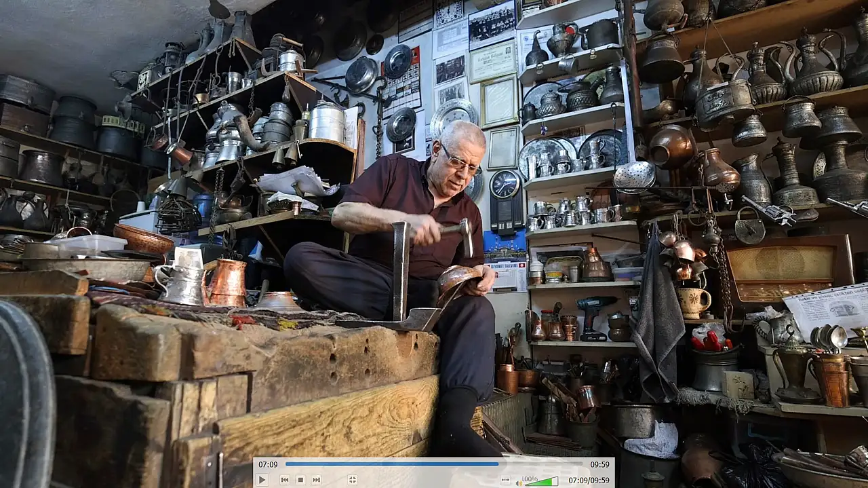The image size is (868, 488).
Task: Click the elapsed time 07:09 at top left
Action: (x=268, y=464)
